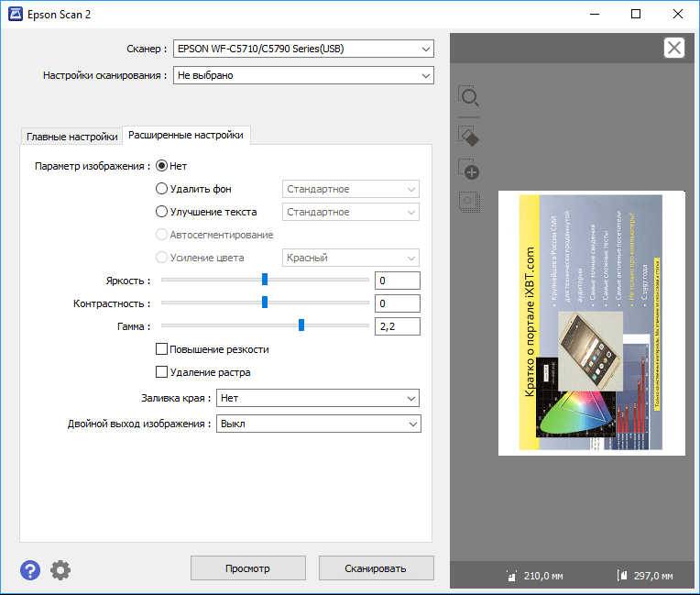The image size is (700, 595).
Task: Open configuration via the gear icon
Action: click(x=60, y=570)
